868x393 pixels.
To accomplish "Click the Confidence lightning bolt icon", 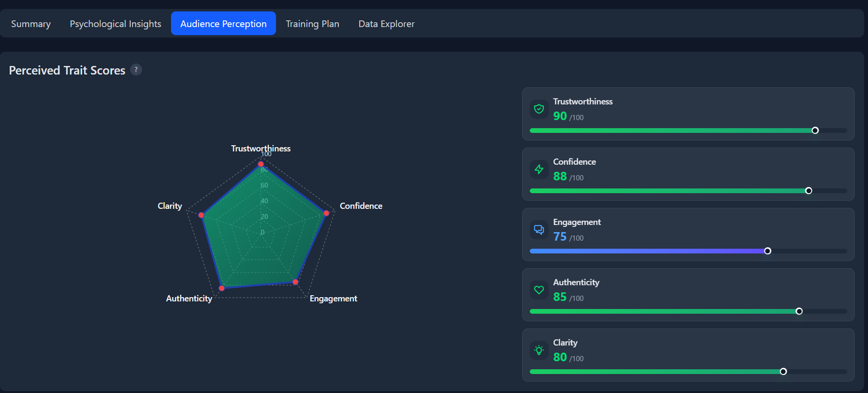I will (x=539, y=169).
